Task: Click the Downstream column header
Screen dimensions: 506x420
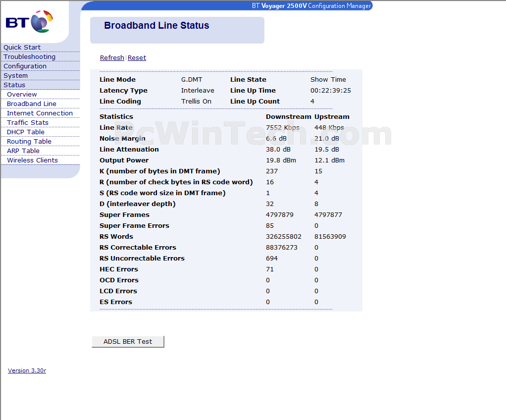Action: pos(289,116)
